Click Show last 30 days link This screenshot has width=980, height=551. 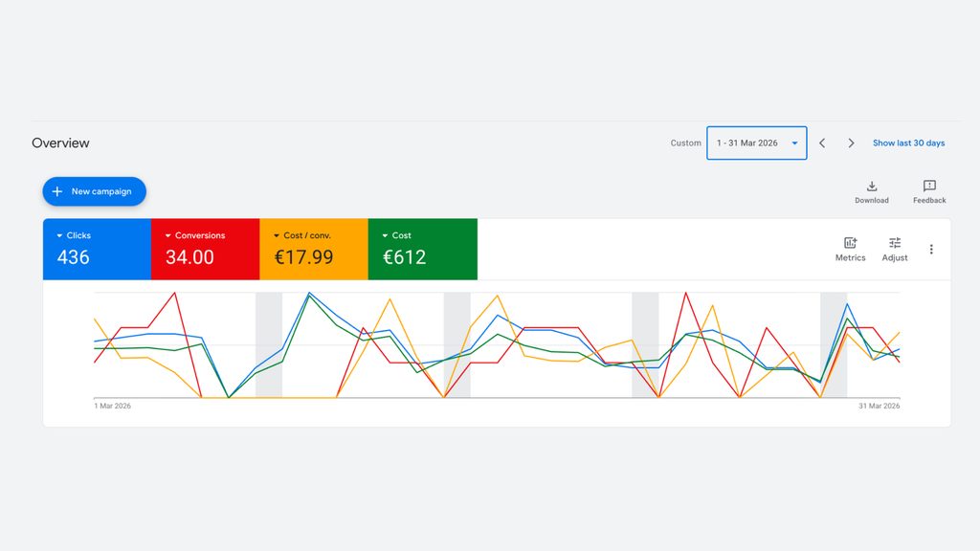[x=908, y=143]
